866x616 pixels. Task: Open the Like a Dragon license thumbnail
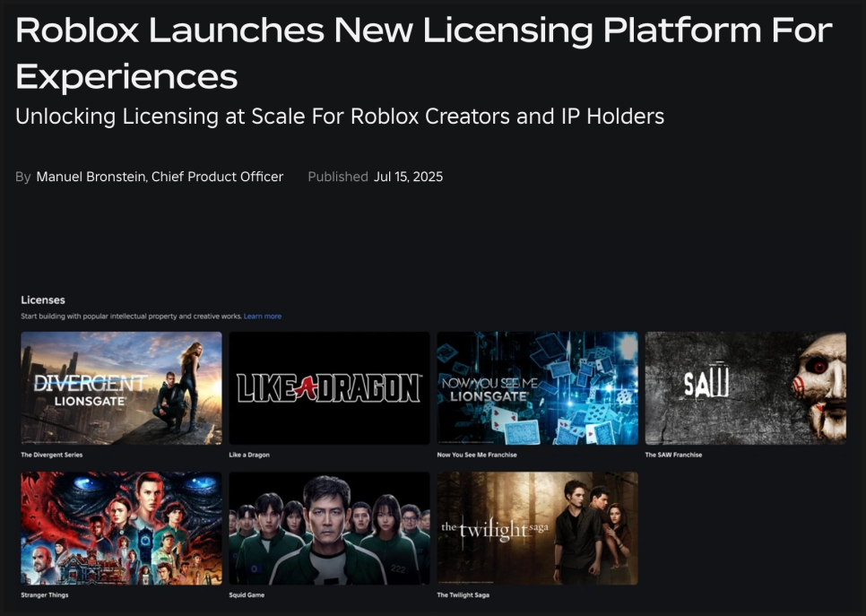click(329, 388)
